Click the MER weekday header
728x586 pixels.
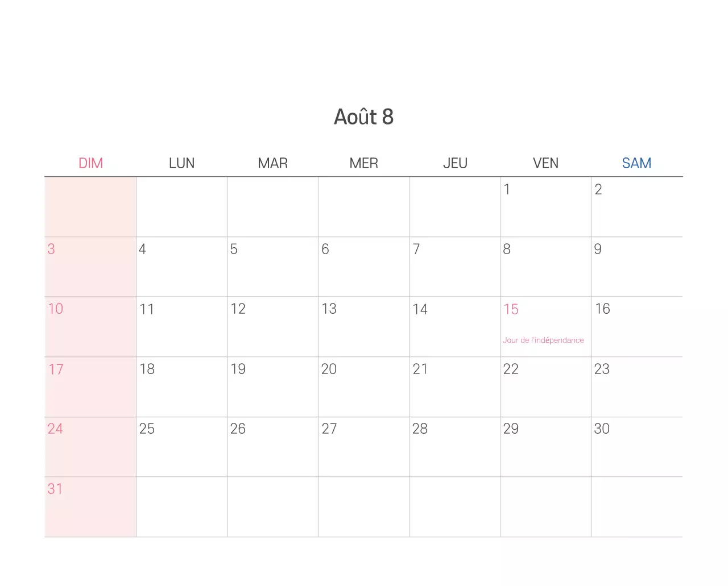click(x=363, y=163)
